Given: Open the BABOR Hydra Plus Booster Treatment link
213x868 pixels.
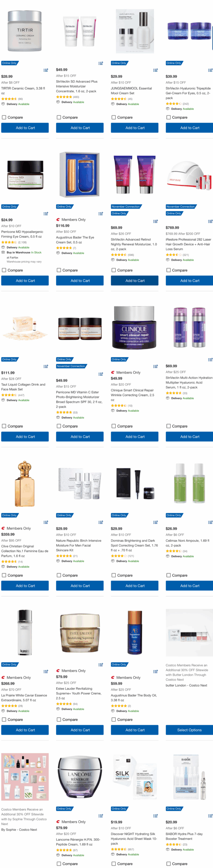Looking at the screenshot, I should coord(184,836).
